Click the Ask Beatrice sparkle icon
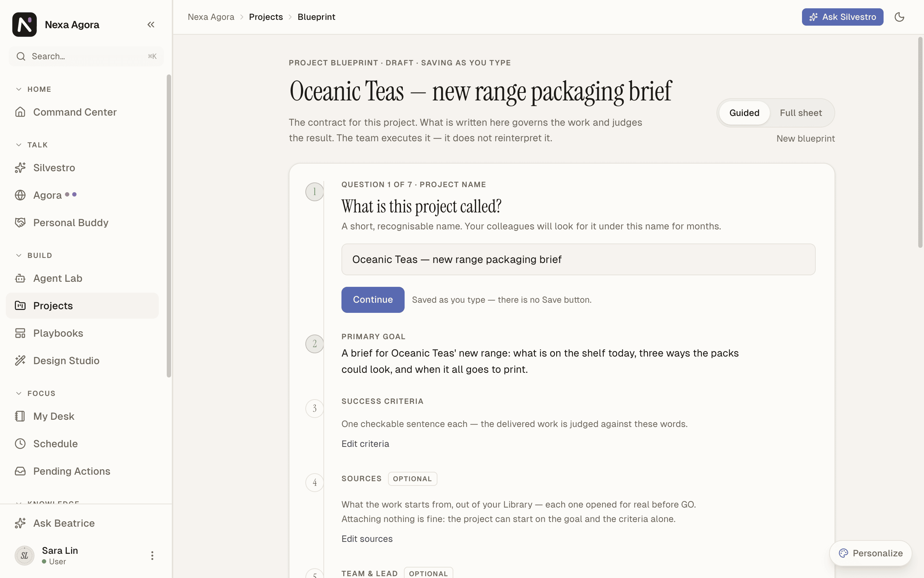Image resolution: width=924 pixels, height=578 pixels. tap(20, 523)
